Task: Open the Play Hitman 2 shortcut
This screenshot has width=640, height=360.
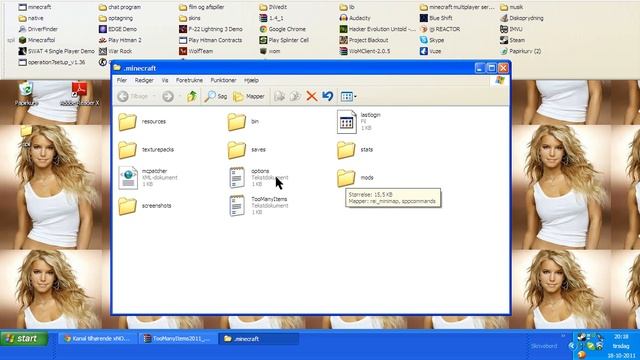Action: point(120,40)
